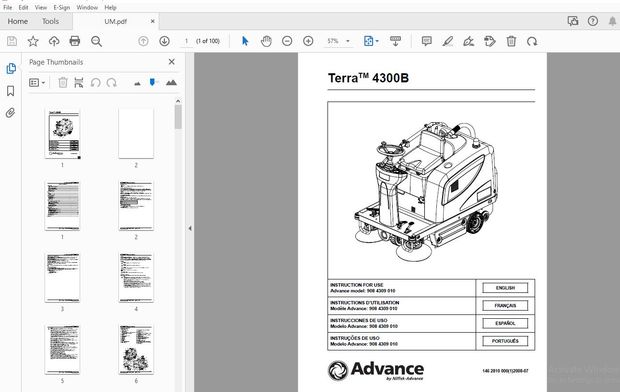620x392 pixels.
Task: Zoom in with plus button
Action: coord(308,41)
